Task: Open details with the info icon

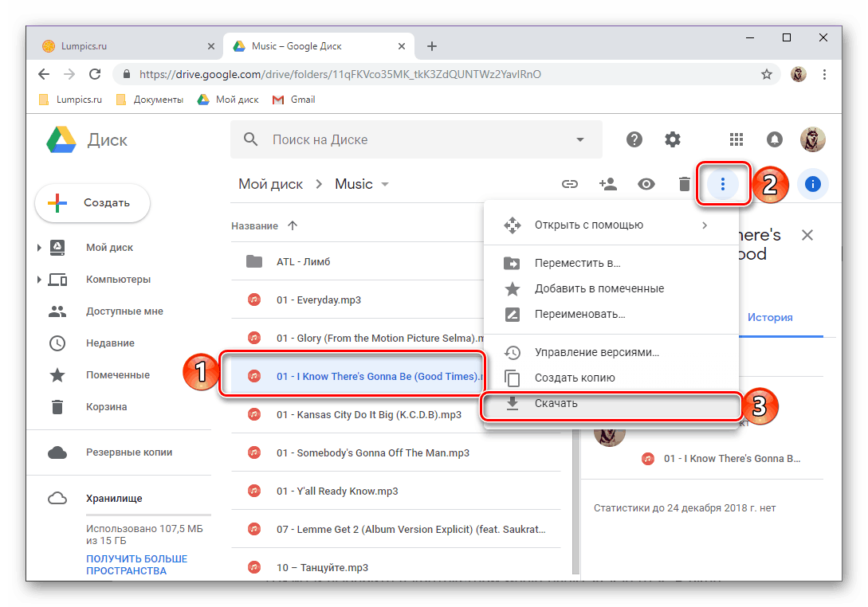Action: coord(812,184)
